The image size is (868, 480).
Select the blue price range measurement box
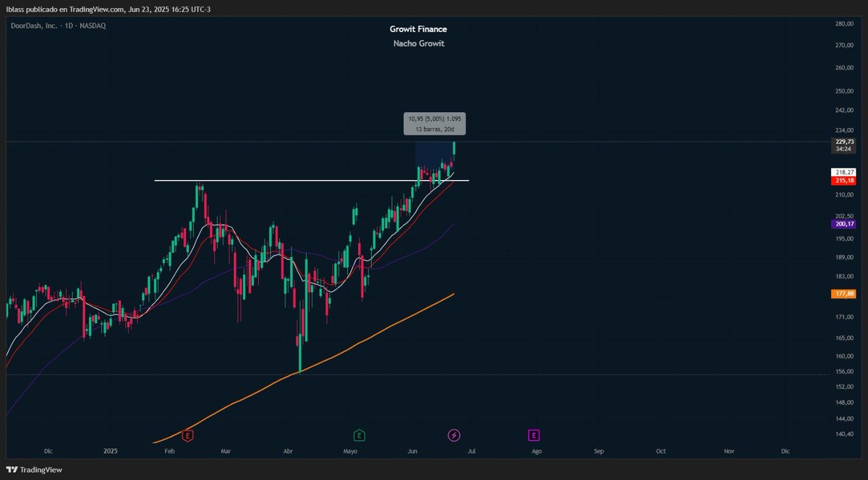tap(435, 160)
